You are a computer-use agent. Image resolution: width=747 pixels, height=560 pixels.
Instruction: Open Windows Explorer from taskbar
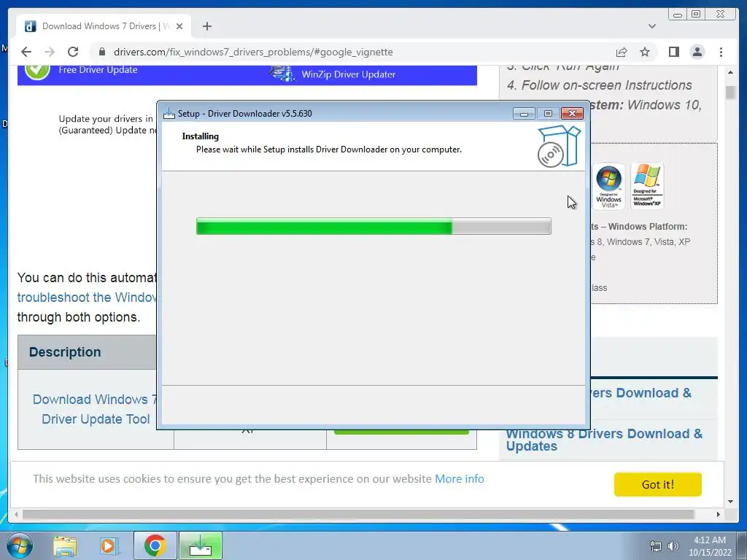point(65,545)
